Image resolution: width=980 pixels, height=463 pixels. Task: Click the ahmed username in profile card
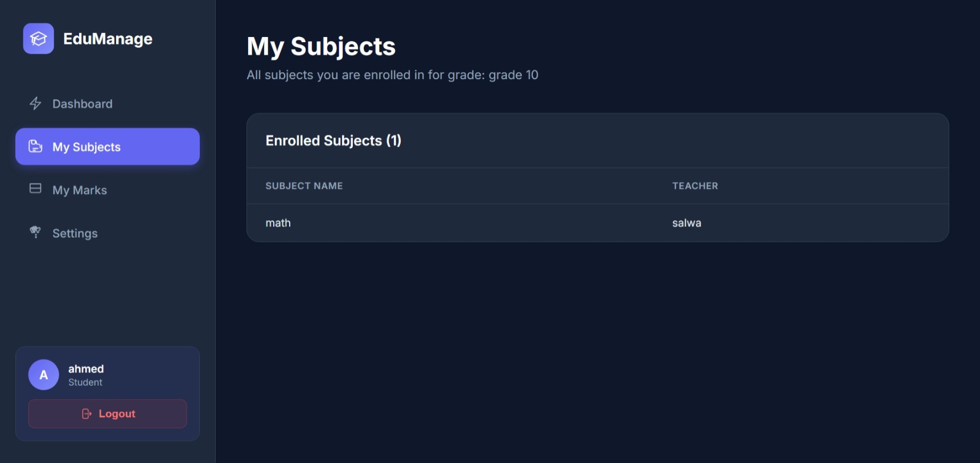(x=86, y=369)
